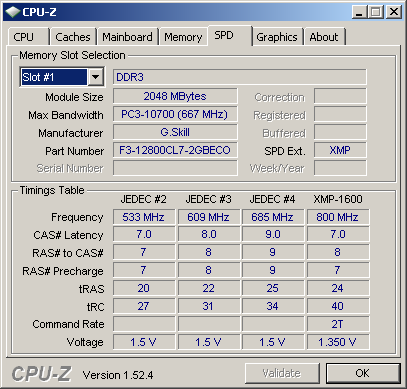The width and height of the screenshot is (407, 389).
Task: Close the CPU-Z window
Action: (x=394, y=12)
